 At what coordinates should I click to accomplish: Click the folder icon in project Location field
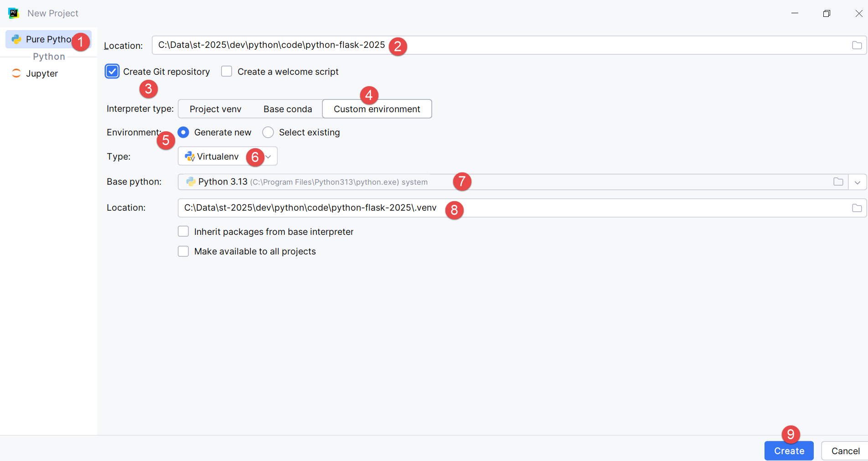click(x=857, y=45)
